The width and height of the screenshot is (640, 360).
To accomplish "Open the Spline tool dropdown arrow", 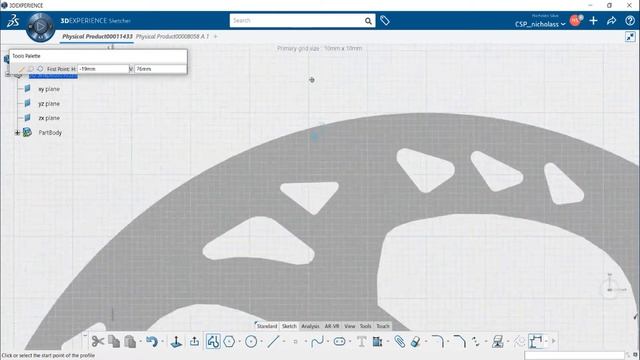I will click(328, 342).
